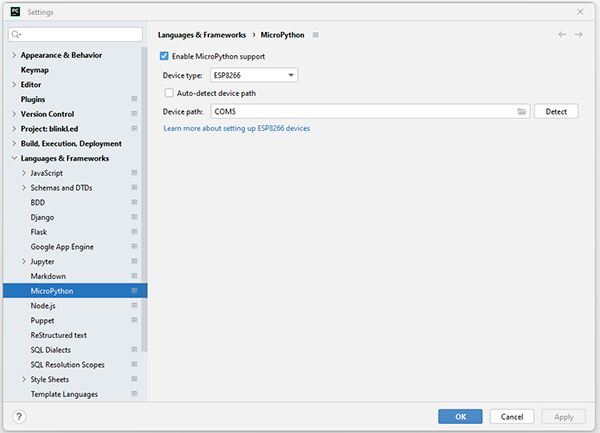
Task: Click the project-scope icon beside Template Languages
Action: click(x=134, y=394)
